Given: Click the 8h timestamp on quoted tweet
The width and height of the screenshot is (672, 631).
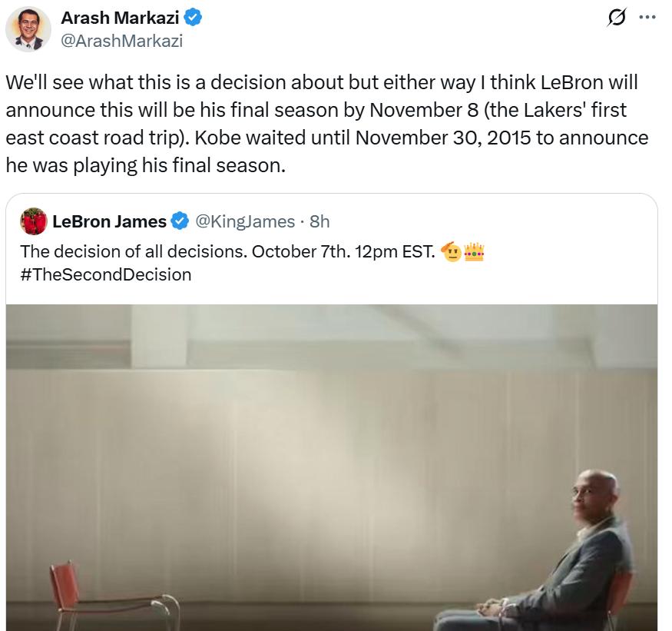Looking at the screenshot, I should (x=319, y=222).
